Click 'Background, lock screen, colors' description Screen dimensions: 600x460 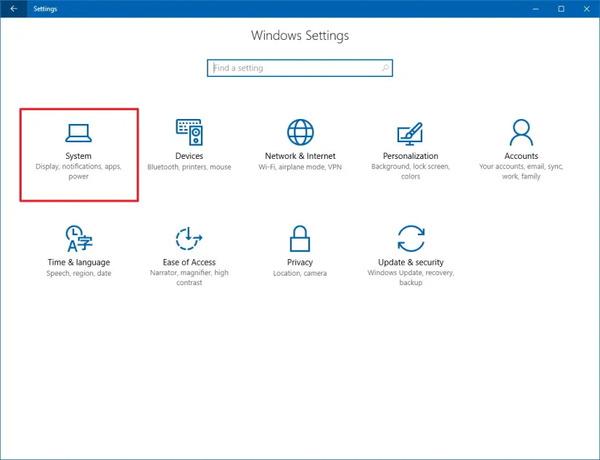[x=411, y=171]
